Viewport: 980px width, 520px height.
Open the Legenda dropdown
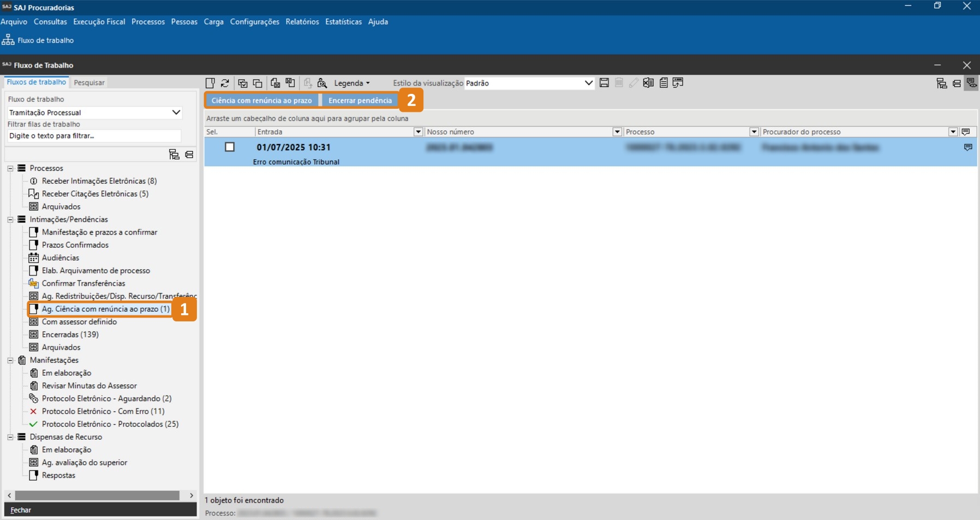click(351, 83)
